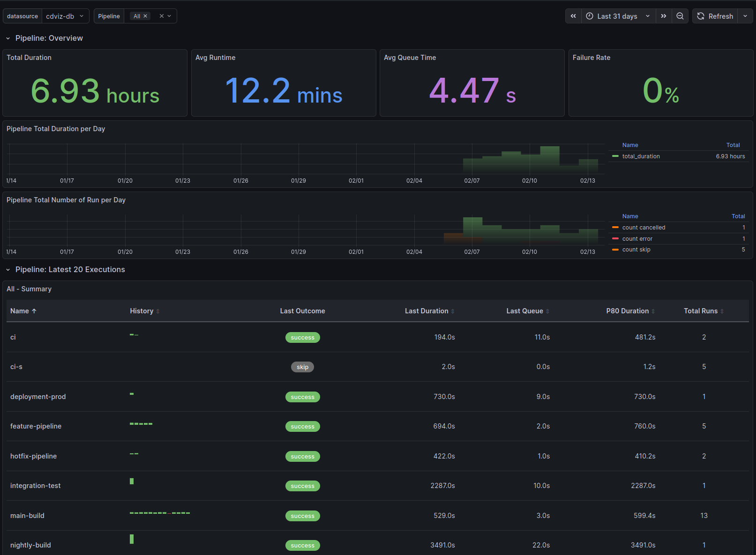
Task: Toggle the count error series visibility
Action: pos(637,238)
